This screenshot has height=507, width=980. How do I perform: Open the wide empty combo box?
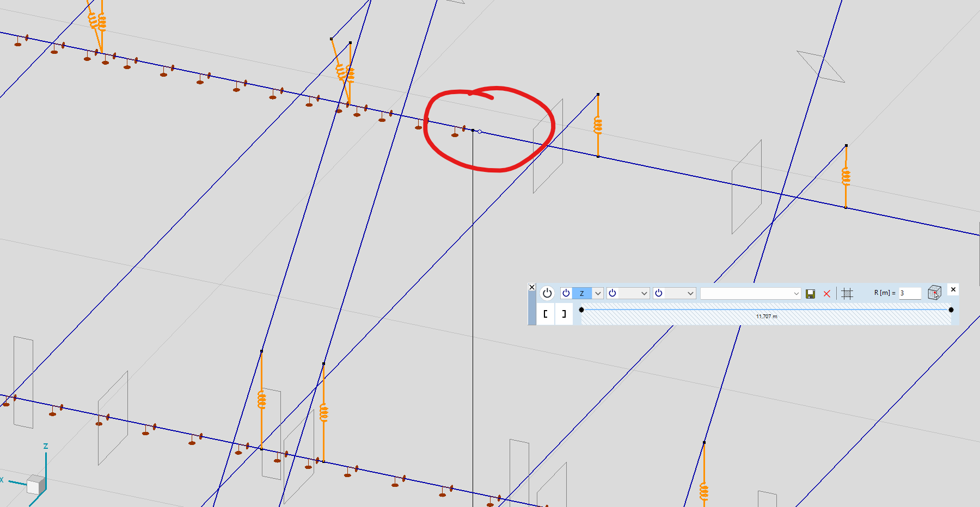[x=750, y=293]
